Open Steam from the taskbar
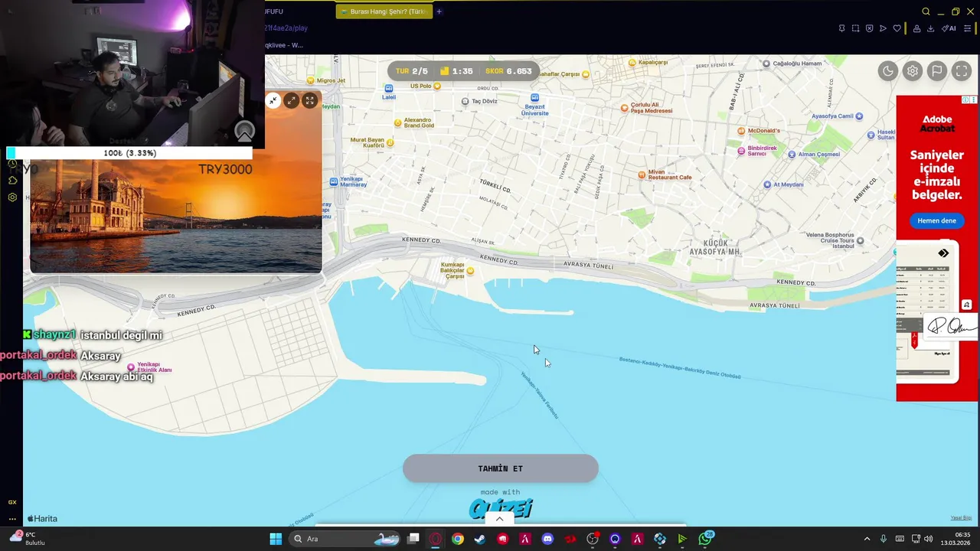 coord(479,539)
